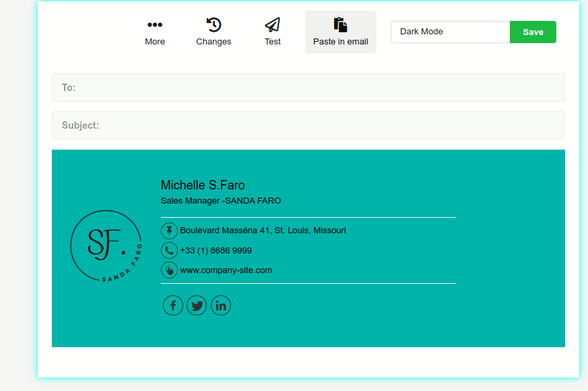Select the LinkedIn icon
The image size is (588, 391).
pyautogui.click(x=221, y=305)
